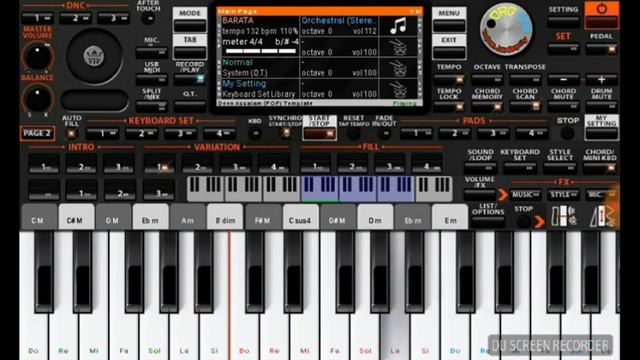Trigger Pad 4
The image size is (640, 360).
[x=531, y=133]
